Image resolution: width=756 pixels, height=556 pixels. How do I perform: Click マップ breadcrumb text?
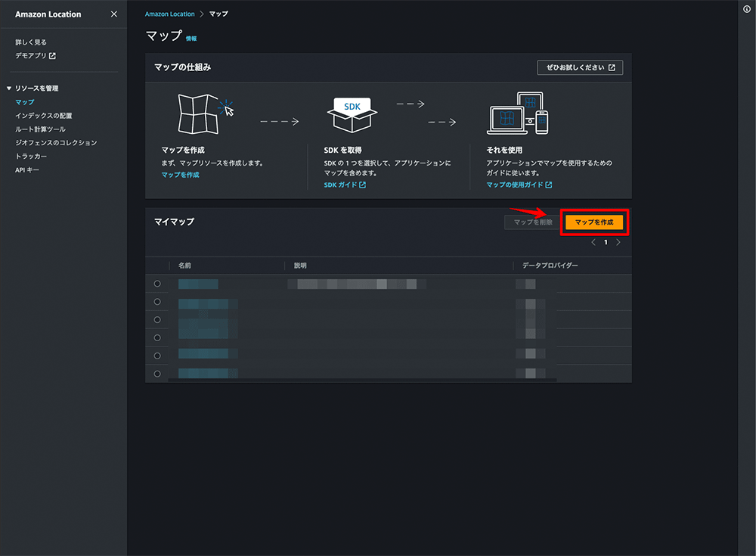click(x=218, y=14)
